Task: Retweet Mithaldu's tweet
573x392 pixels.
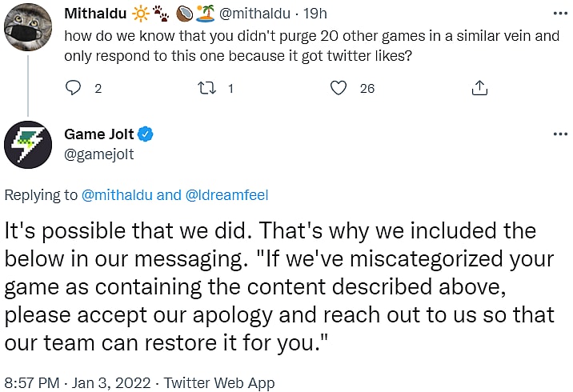Action: point(207,88)
